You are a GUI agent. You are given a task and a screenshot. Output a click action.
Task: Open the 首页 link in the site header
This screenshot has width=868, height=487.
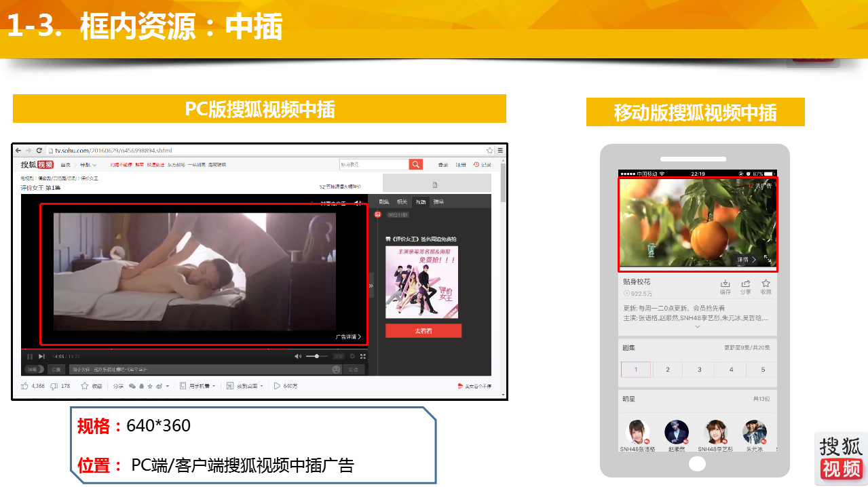pyautogui.click(x=65, y=165)
